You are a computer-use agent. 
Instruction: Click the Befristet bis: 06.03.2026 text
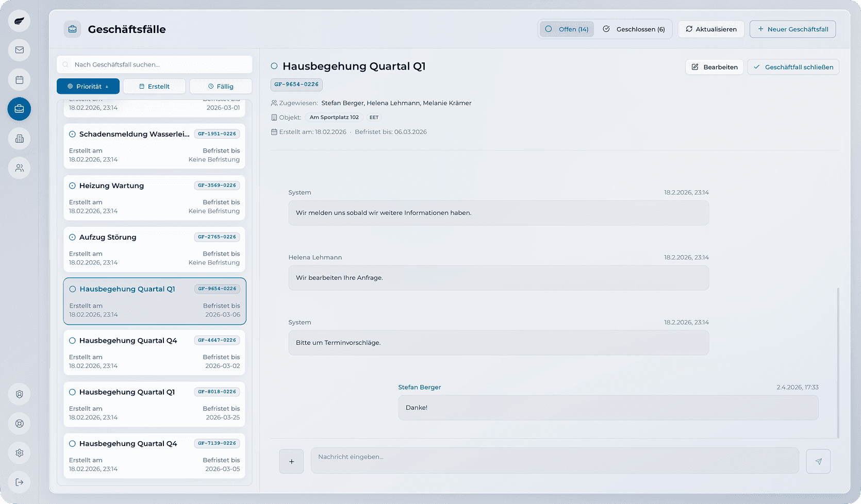pyautogui.click(x=391, y=132)
